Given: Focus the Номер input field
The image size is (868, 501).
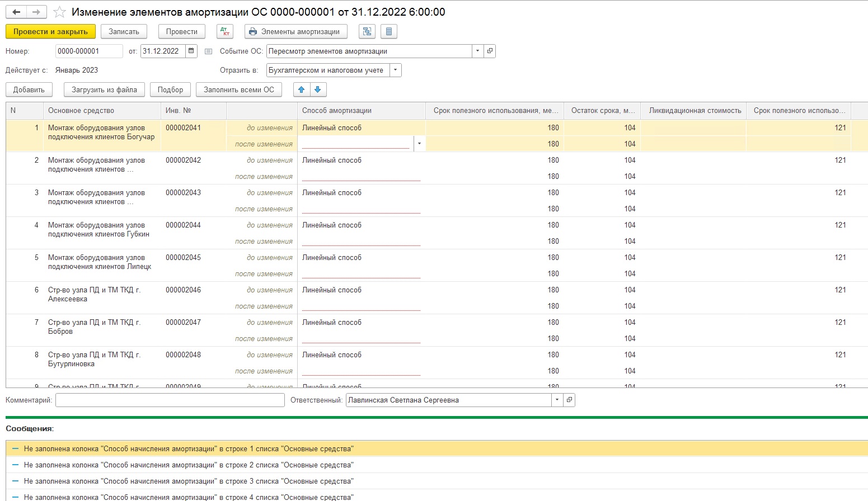Looking at the screenshot, I should click(89, 51).
